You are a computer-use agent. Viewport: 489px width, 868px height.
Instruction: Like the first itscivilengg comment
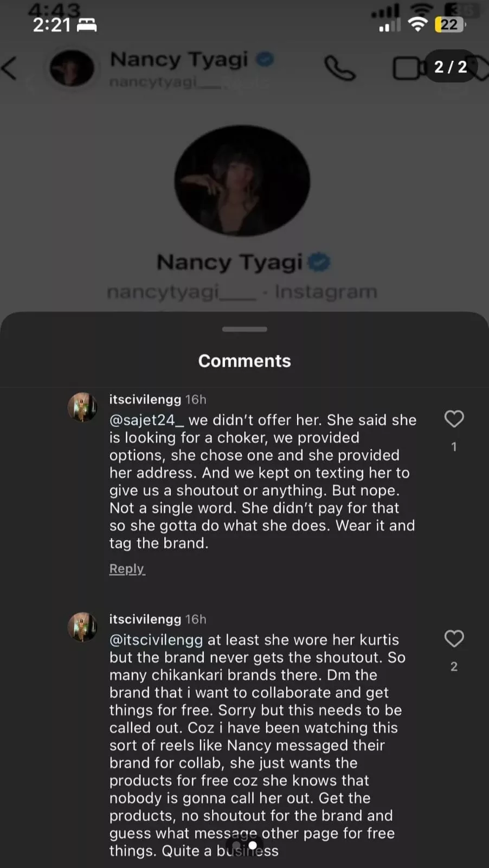click(454, 419)
